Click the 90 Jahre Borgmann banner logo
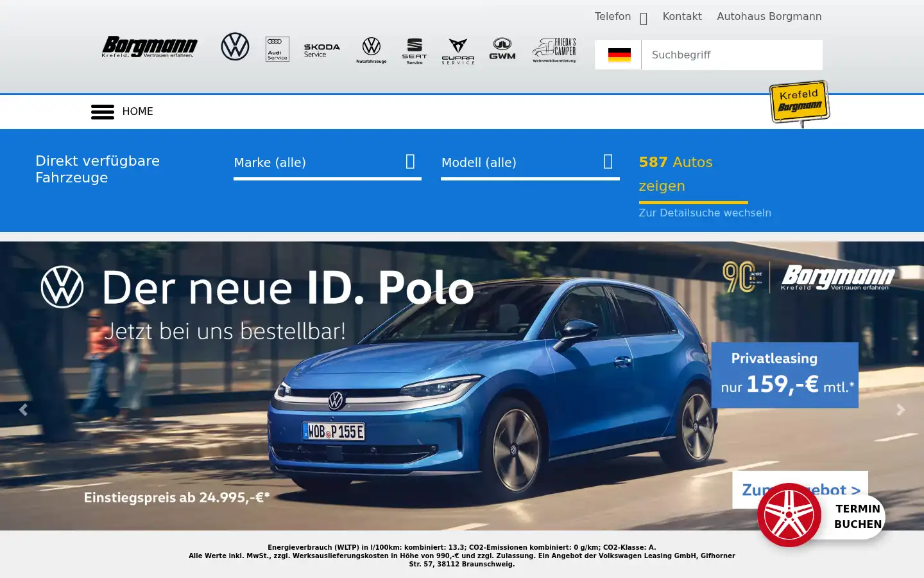The image size is (924, 578). click(809, 277)
